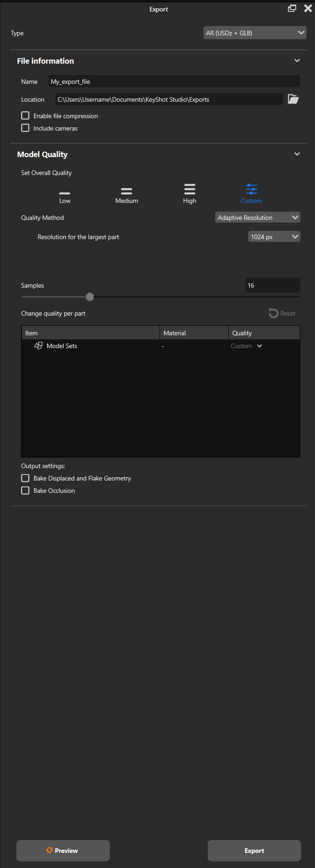Click the Model Sets item icon
315x868 pixels.
click(39, 346)
